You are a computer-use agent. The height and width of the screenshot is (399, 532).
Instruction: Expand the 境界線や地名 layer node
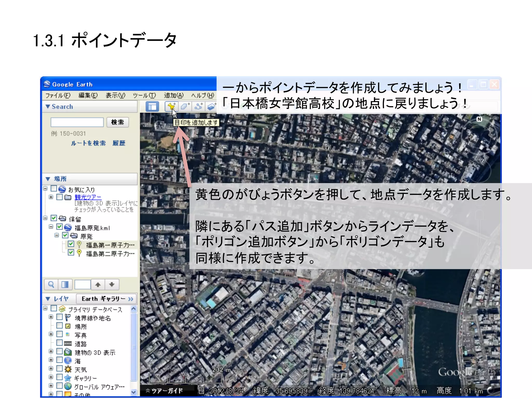point(51,317)
